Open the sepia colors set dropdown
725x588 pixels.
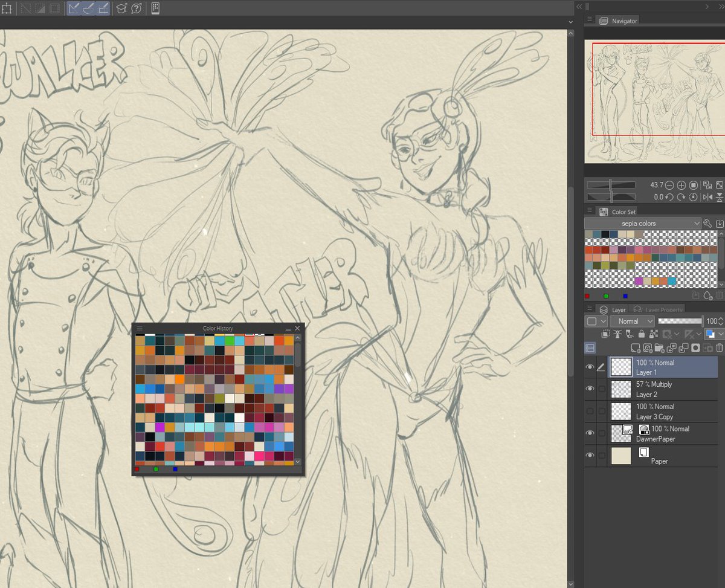(x=642, y=224)
